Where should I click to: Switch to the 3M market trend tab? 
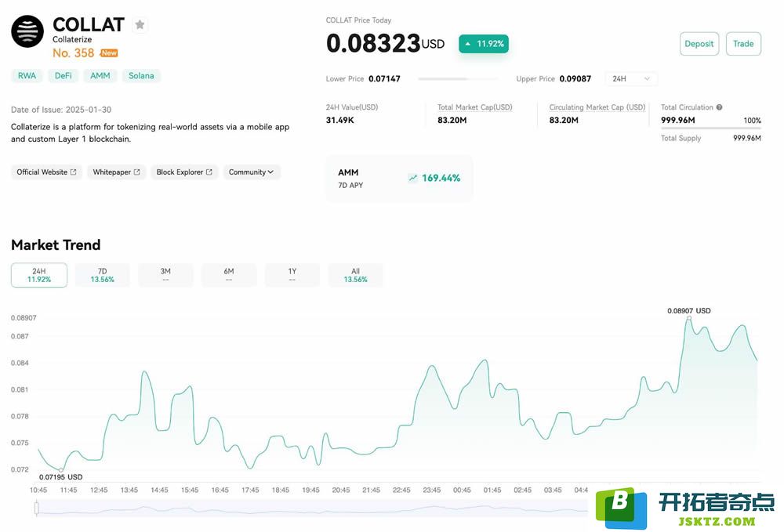coord(165,275)
